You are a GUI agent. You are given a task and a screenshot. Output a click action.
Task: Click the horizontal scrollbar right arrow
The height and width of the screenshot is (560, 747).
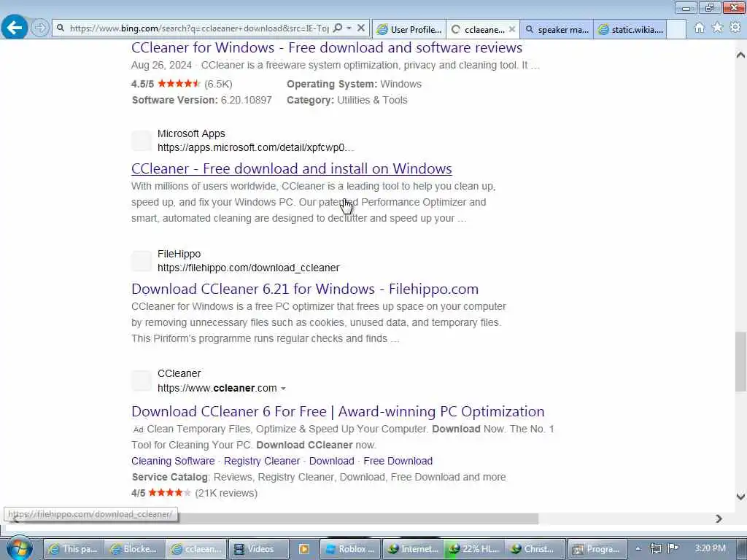point(719,518)
